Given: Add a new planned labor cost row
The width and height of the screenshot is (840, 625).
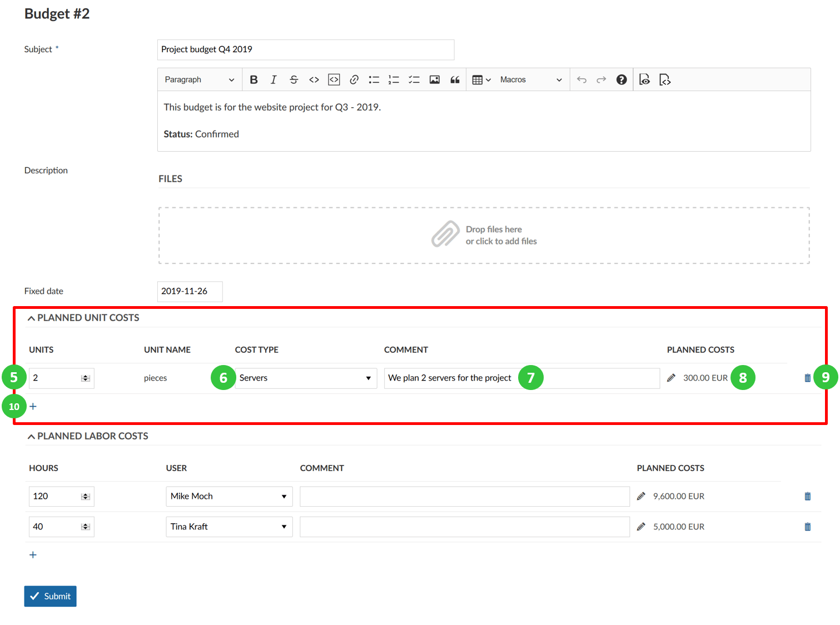Looking at the screenshot, I should click(x=33, y=555).
